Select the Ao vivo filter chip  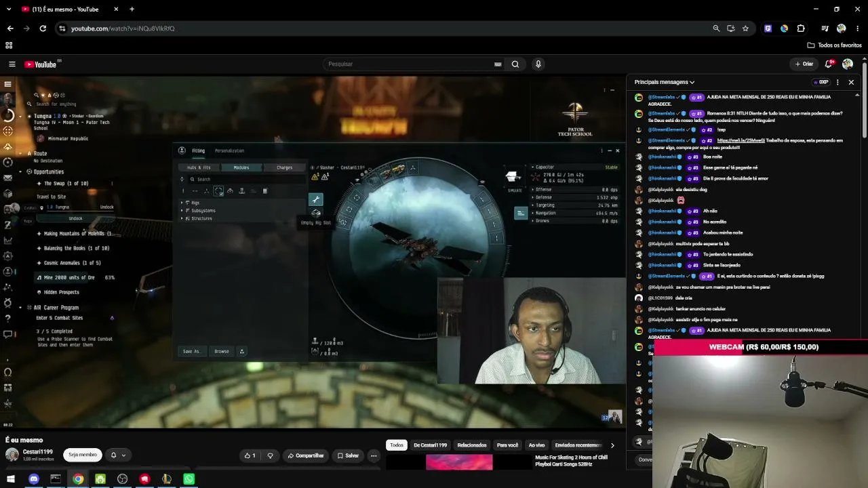(536, 445)
